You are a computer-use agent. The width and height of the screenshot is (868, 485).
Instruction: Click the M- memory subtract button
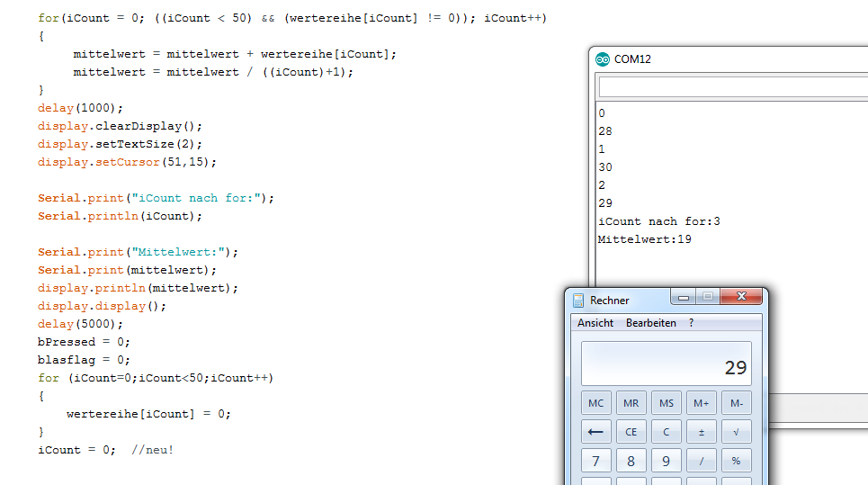pyautogui.click(x=737, y=403)
